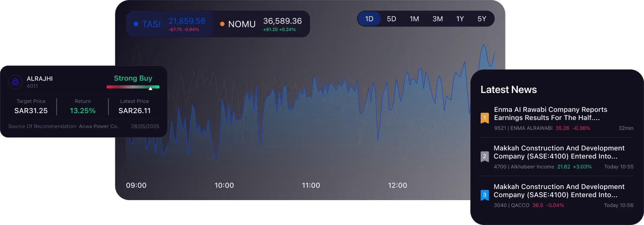Click NOMU change +91.25 +0.24%

pos(280,30)
